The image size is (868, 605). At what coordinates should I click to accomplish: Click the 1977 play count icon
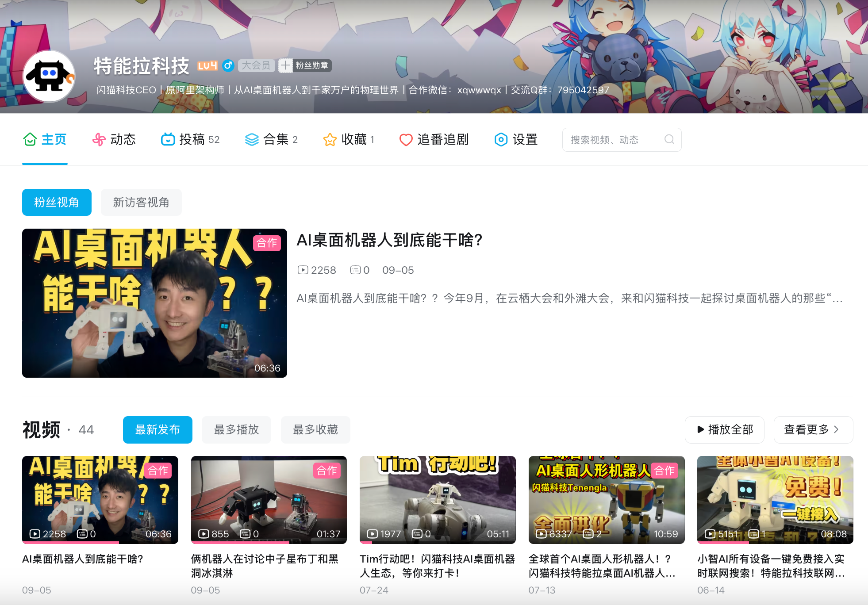click(x=373, y=534)
